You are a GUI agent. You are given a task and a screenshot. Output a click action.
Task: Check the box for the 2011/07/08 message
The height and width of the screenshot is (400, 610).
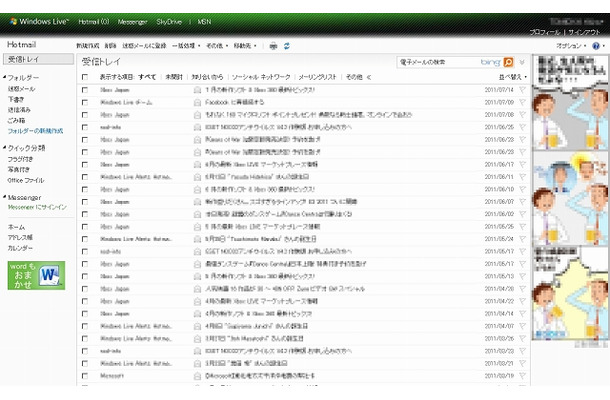coord(85,115)
